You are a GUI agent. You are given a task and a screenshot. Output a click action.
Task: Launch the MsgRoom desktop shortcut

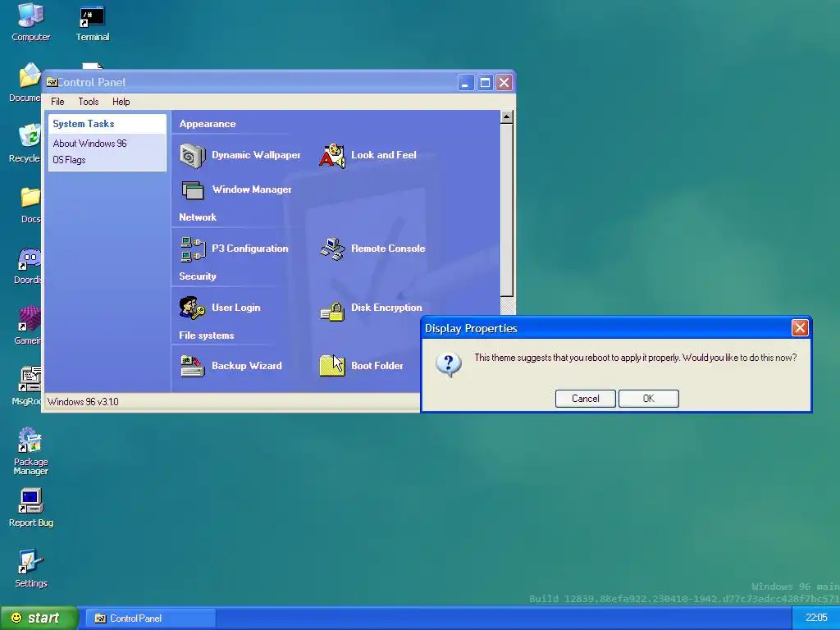[30, 379]
